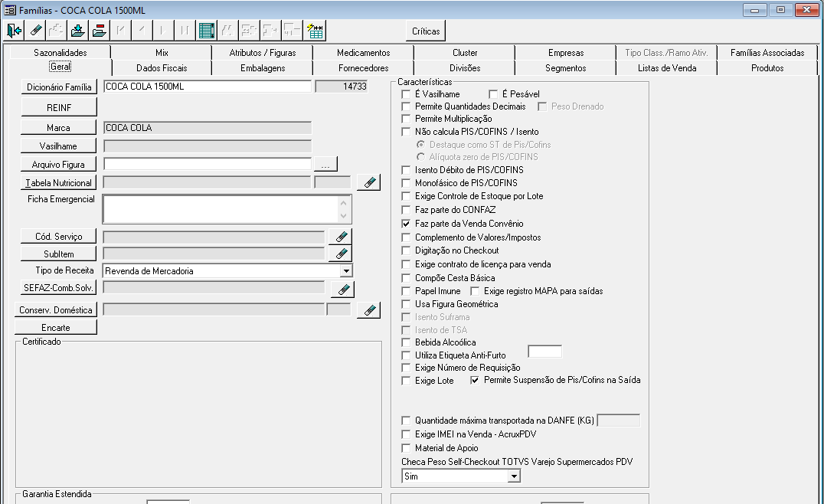Click the Dicionário Família button
The width and height of the screenshot is (824, 504).
coord(59,87)
